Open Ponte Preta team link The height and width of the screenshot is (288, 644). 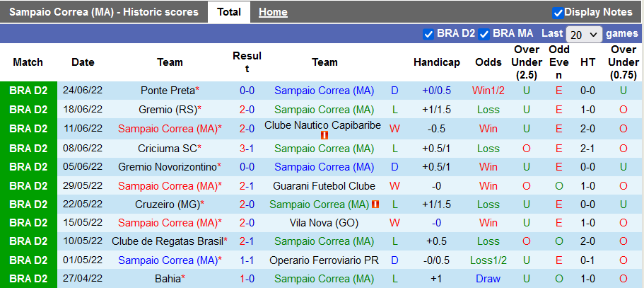(x=167, y=91)
